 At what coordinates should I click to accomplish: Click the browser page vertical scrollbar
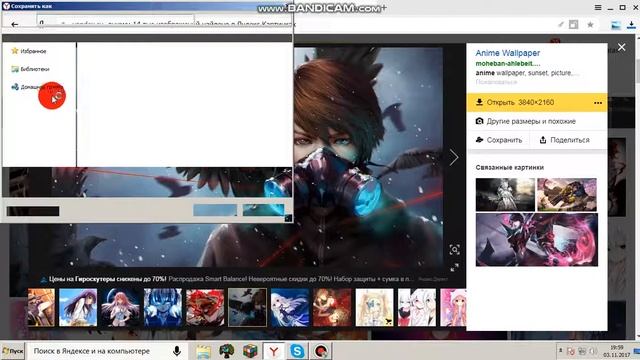tap(637, 188)
